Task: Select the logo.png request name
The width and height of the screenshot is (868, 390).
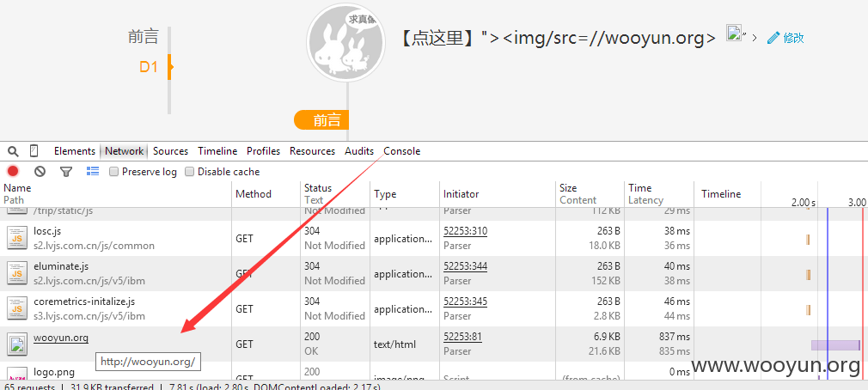Action: (53, 372)
